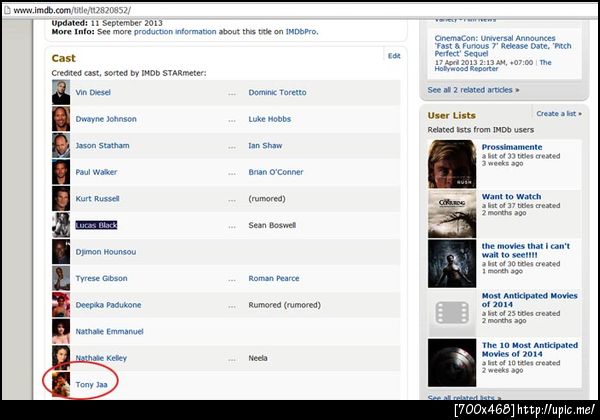
Task: Open Kurt Russell's cast photo thumbnail
Action: [x=61, y=199]
